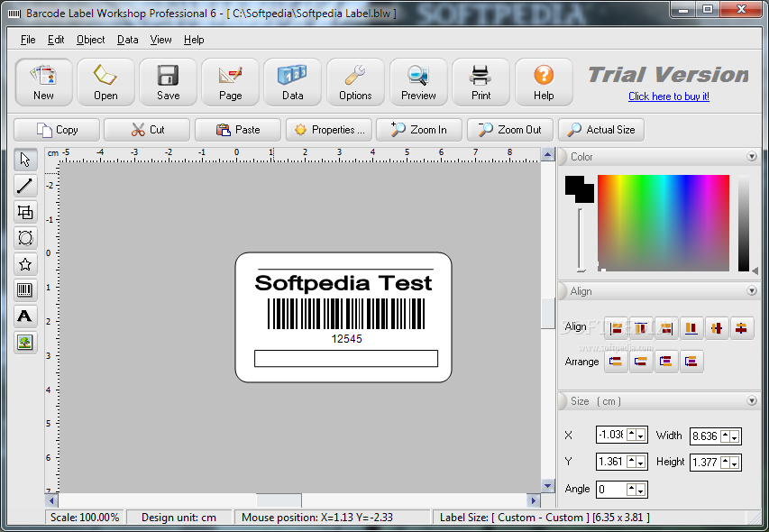Open the Options settings
Image resolution: width=769 pixels, height=532 pixels.
click(x=354, y=81)
